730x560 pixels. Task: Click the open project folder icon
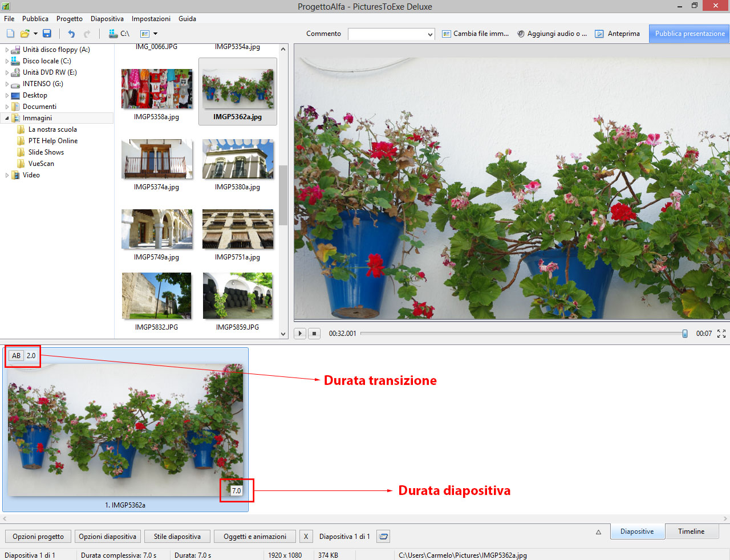25,34
